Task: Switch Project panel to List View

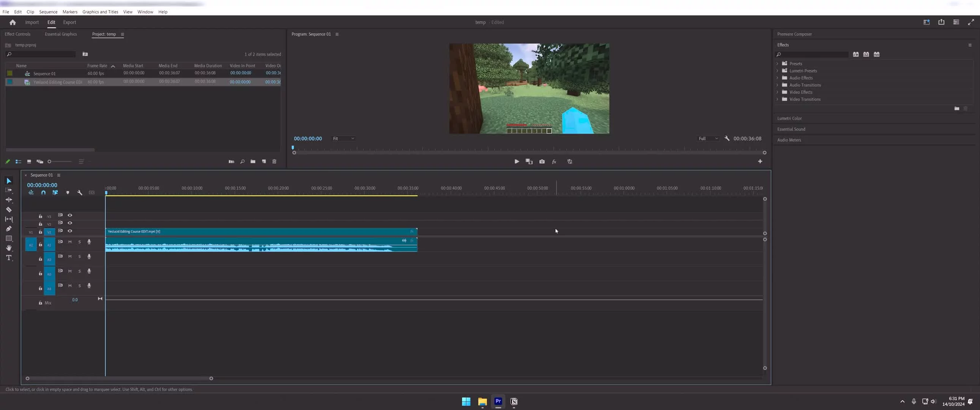Action: [x=18, y=162]
